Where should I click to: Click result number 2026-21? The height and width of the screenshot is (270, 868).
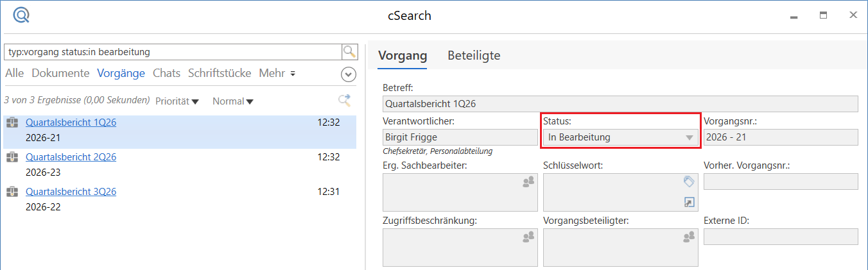43,137
